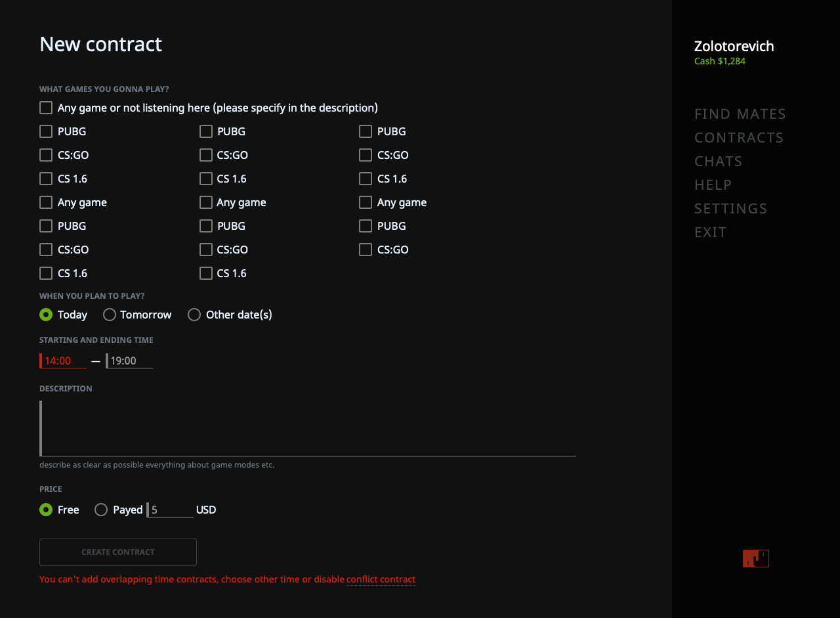The height and width of the screenshot is (618, 840).
Task: Choose Tomorrow as the play date
Action: point(110,315)
